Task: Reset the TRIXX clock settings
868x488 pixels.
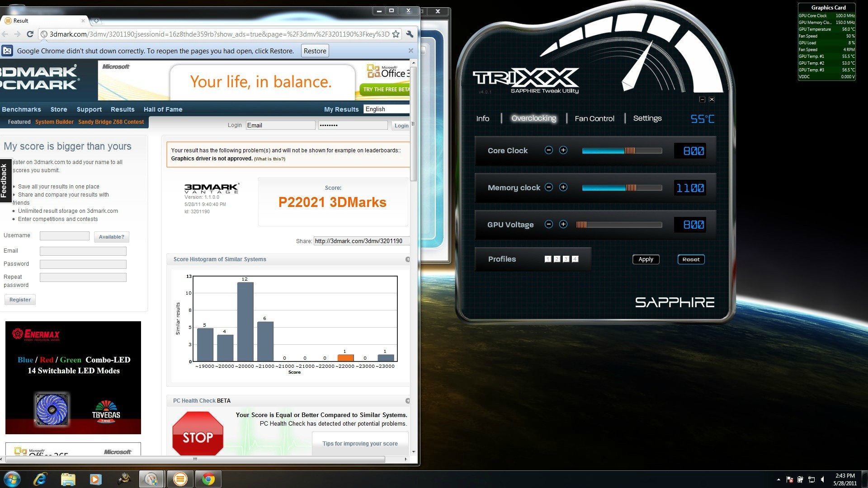Action: [691, 259]
